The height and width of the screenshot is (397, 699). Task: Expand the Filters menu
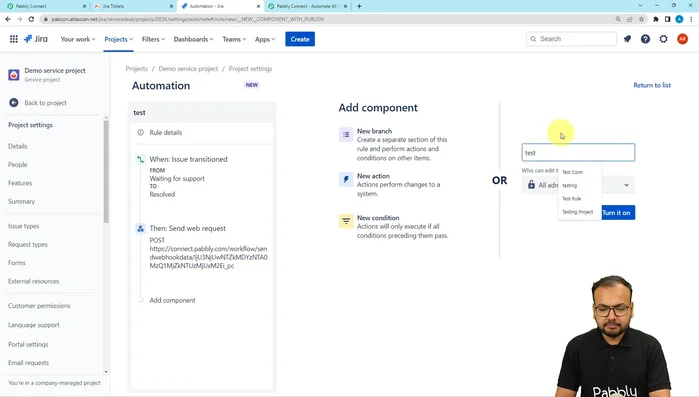pos(153,39)
